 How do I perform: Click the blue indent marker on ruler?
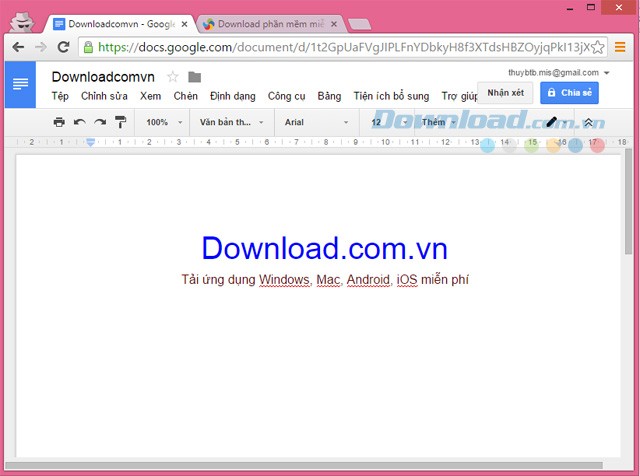[91, 142]
